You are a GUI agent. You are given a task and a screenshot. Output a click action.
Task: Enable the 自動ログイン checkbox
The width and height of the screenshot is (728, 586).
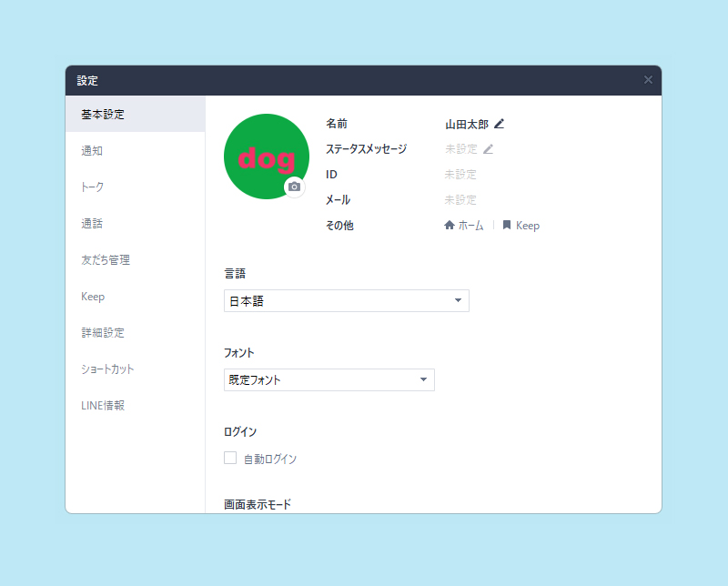coord(230,458)
